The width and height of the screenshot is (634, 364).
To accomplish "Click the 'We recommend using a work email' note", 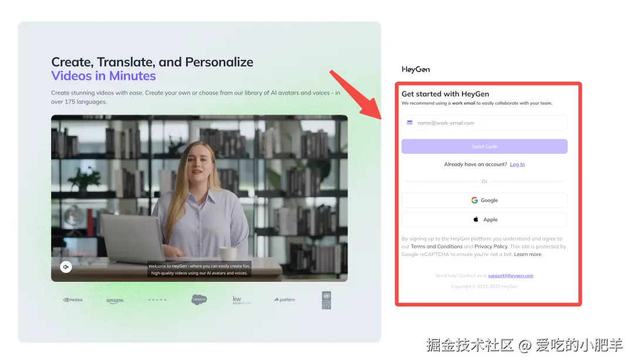I will tap(477, 103).
